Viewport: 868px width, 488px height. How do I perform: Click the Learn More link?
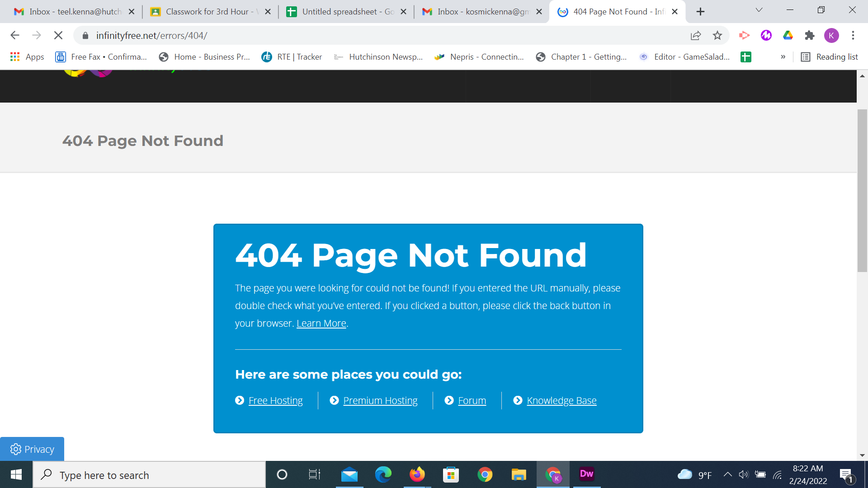click(321, 323)
